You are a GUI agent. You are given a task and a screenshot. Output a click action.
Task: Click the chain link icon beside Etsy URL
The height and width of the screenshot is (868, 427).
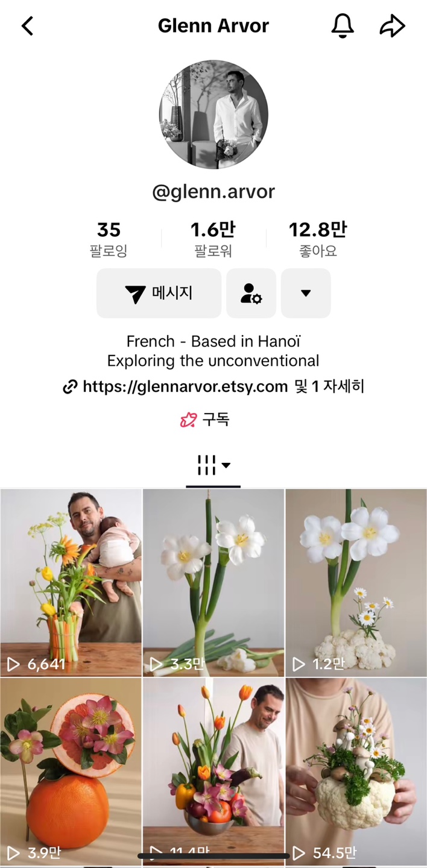(71, 387)
